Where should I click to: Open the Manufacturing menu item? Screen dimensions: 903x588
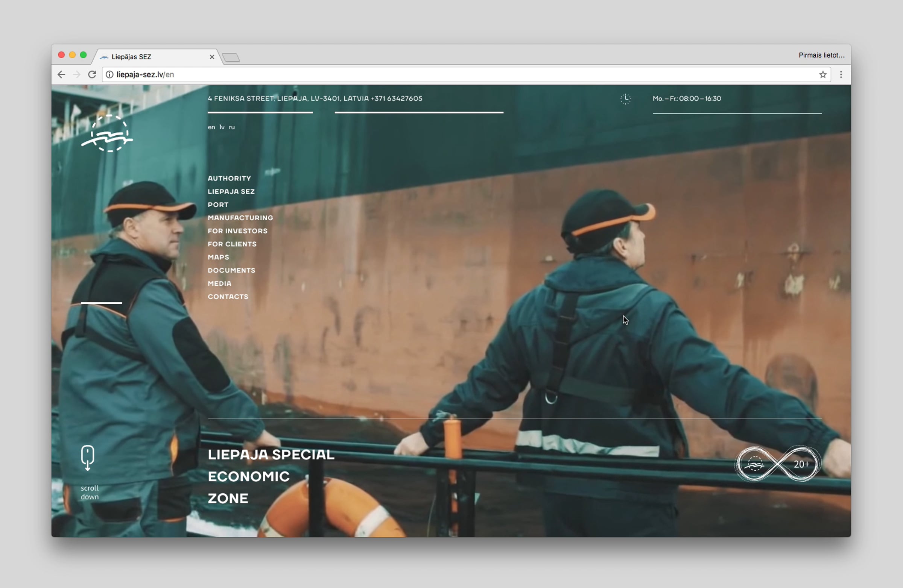(x=240, y=218)
